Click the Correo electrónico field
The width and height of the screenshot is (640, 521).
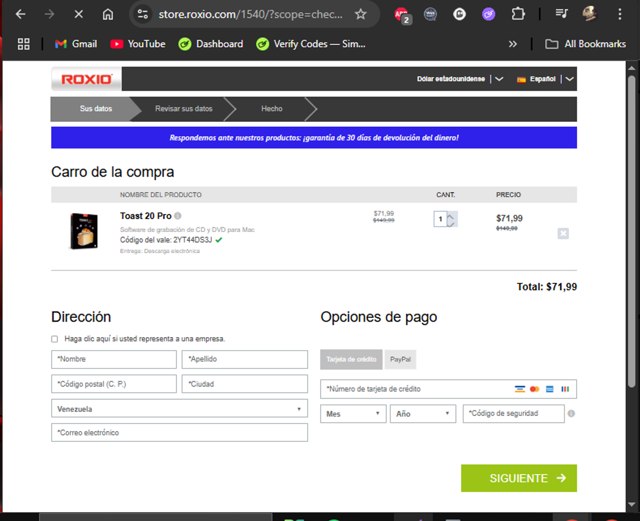pyautogui.click(x=179, y=432)
